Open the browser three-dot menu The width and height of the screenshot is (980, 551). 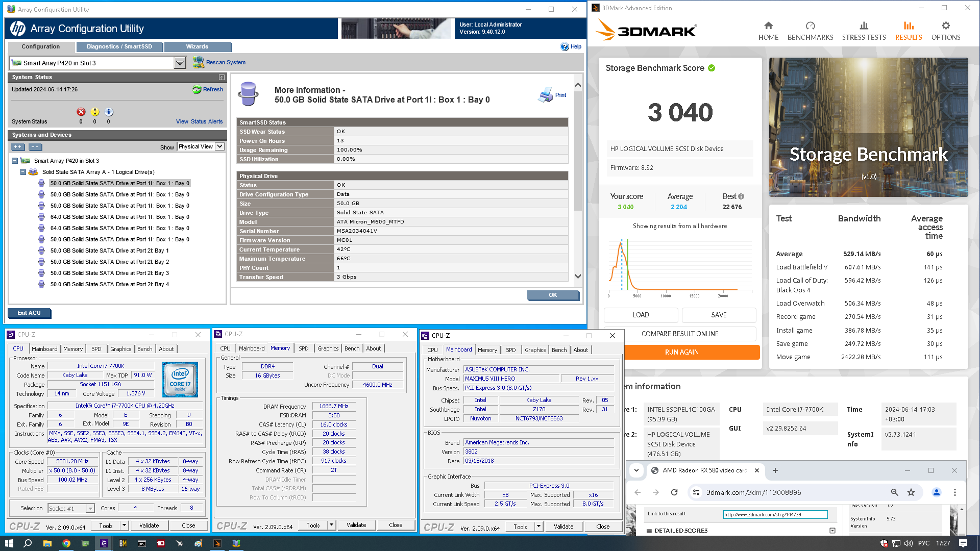pyautogui.click(x=955, y=492)
